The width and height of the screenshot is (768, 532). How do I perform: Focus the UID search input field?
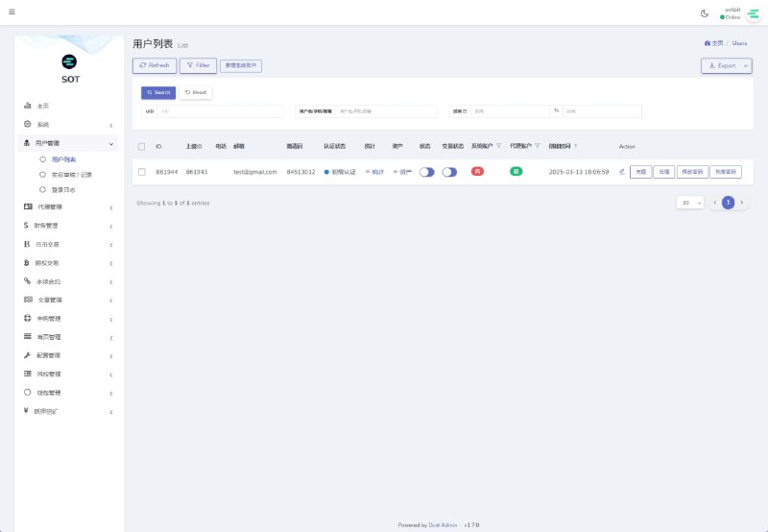[x=221, y=111]
